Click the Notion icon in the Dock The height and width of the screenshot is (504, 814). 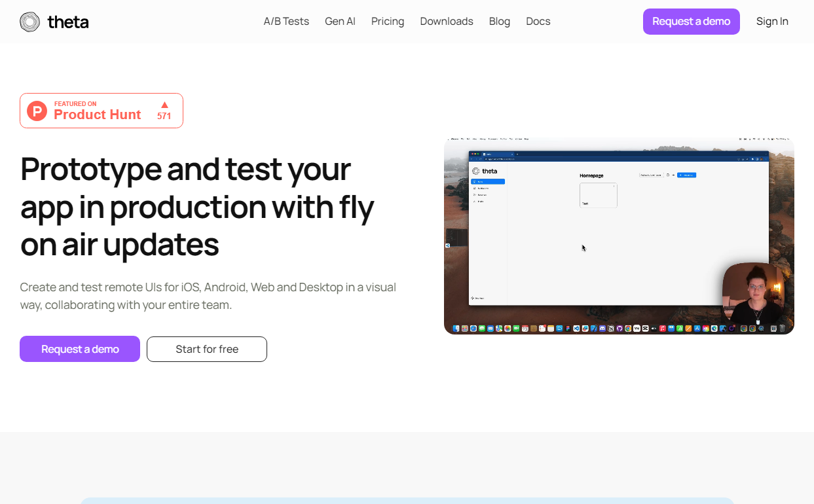coord(611,328)
